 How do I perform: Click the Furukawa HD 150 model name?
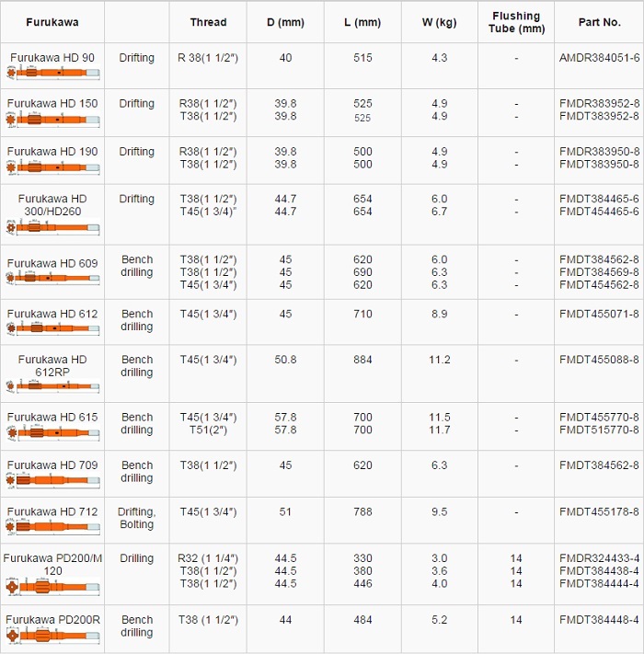tap(52, 103)
